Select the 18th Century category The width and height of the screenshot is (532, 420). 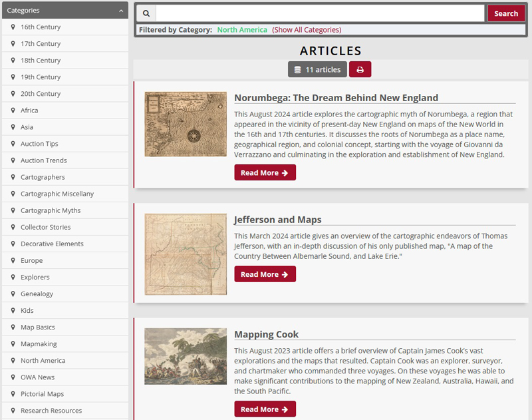pyautogui.click(x=65, y=60)
